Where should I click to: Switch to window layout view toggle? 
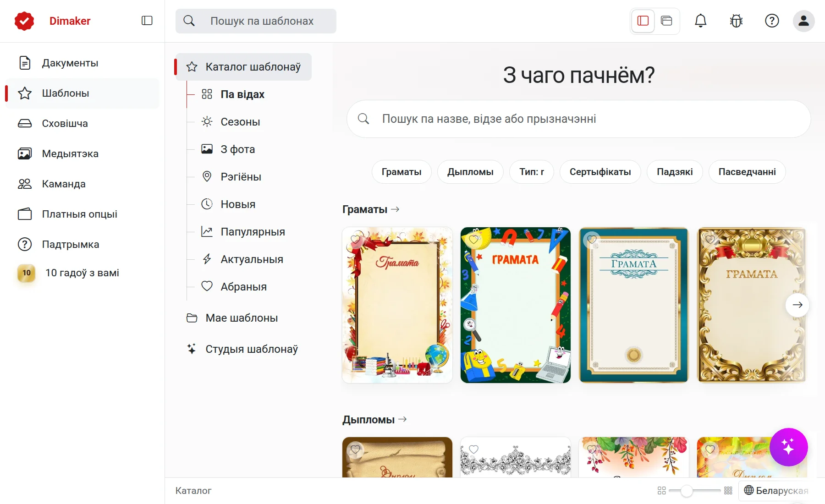click(666, 21)
